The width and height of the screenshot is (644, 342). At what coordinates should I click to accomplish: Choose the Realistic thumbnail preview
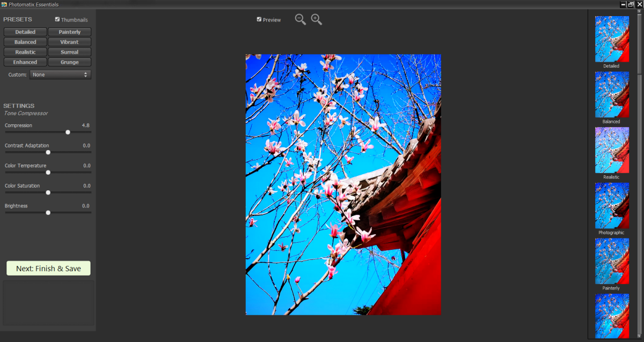[612, 150]
